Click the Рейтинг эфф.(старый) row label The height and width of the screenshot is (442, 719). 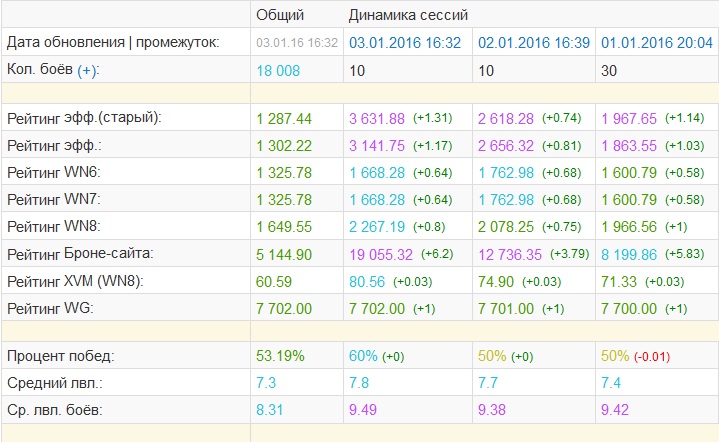click(x=84, y=118)
